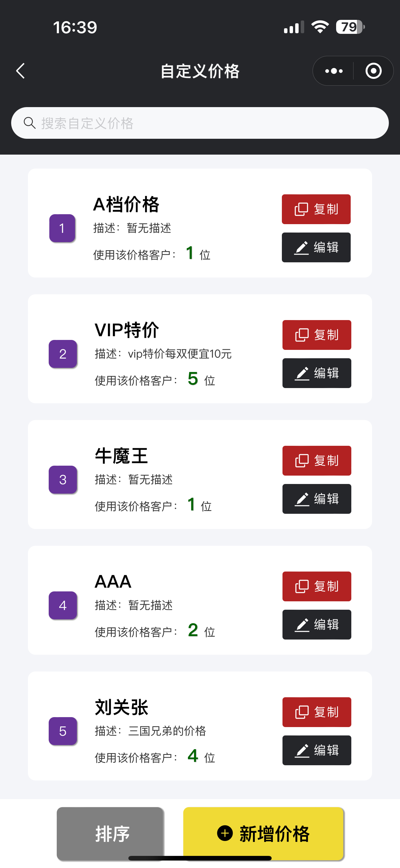Tap the number 3 purple badge
This screenshot has height=868, width=400.
63,480
